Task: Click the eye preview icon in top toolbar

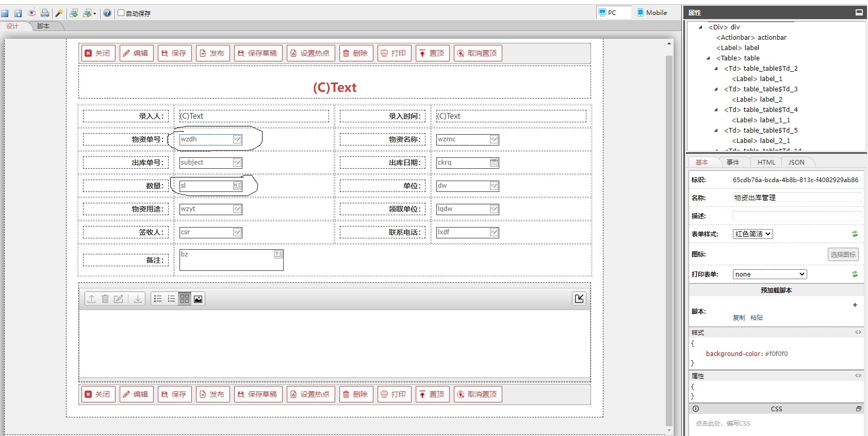Action: [x=31, y=13]
